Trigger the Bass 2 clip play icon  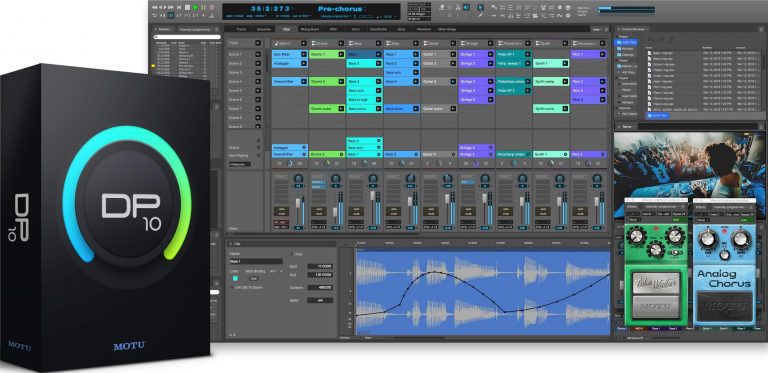378,64
